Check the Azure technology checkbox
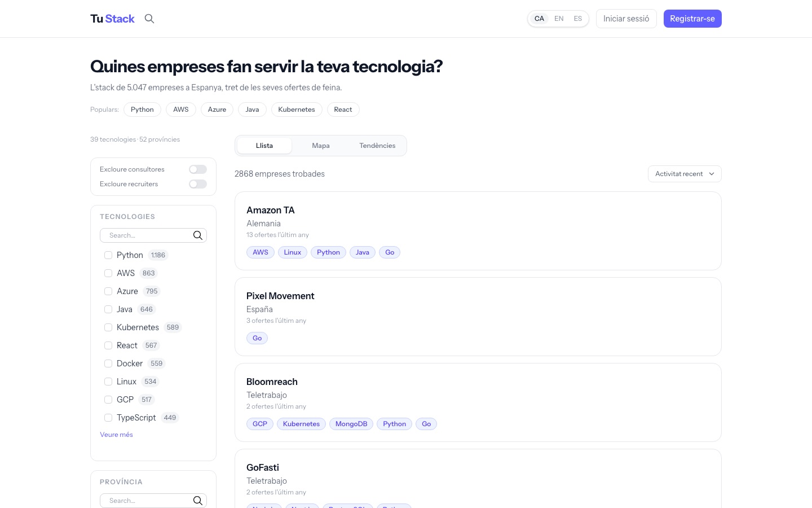This screenshot has height=508, width=812. tap(108, 291)
